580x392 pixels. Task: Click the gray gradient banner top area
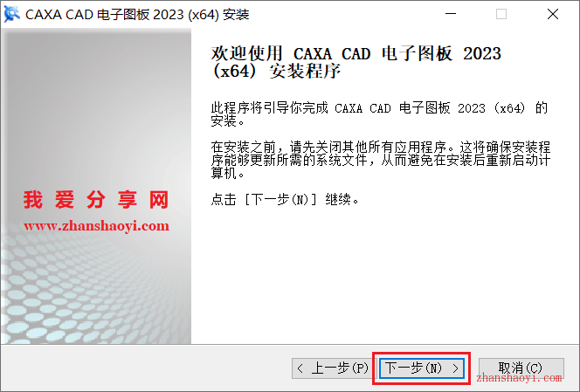[96, 93]
